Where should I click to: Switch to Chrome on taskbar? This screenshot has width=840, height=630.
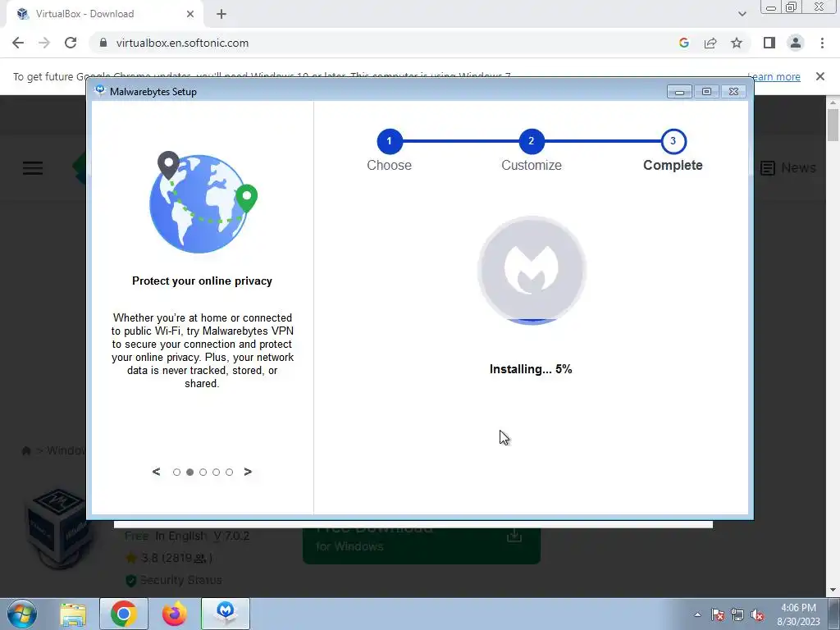pyautogui.click(x=124, y=614)
